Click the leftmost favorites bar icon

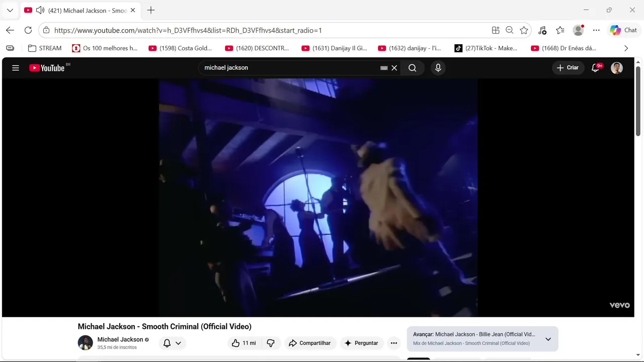click(x=10, y=48)
